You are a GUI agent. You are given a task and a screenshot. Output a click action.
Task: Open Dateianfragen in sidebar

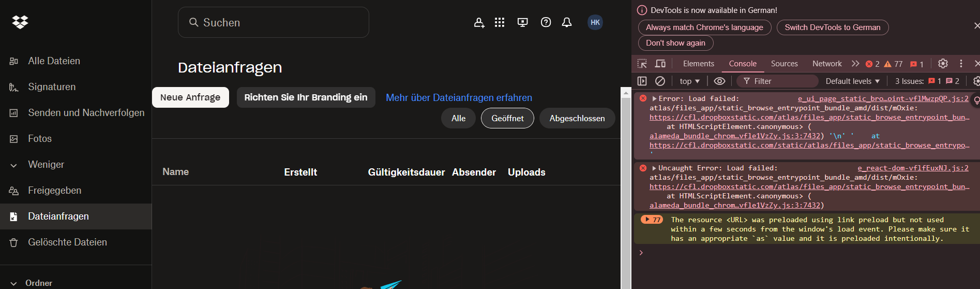point(76,216)
